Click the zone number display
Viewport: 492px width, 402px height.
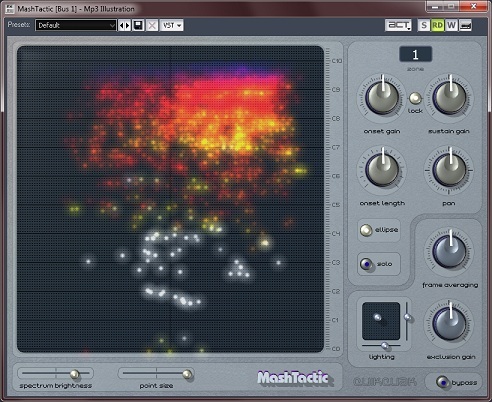[x=415, y=54]
